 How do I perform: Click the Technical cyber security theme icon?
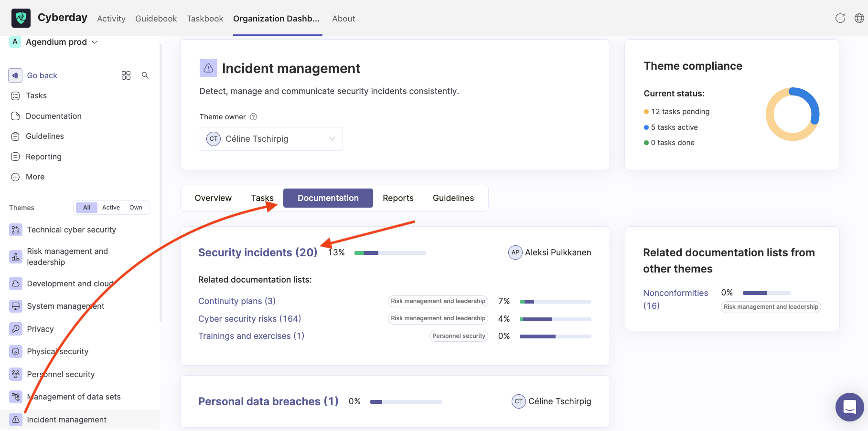click(16, 230)
